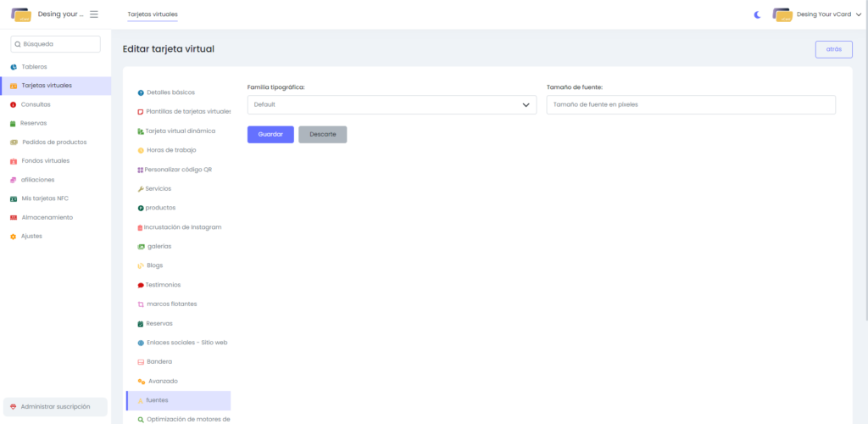The width and height of the screenshot is (868, 424).
Task: Click the Almacenamiento icon in sidebar
Action: 14,218
